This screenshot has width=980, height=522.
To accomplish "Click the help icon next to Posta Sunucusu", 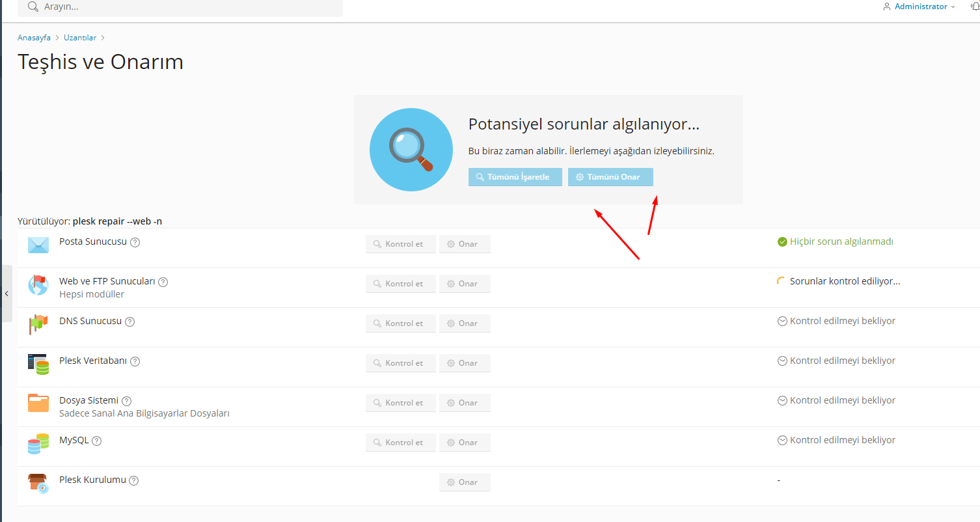I will (x=135, y=242).
